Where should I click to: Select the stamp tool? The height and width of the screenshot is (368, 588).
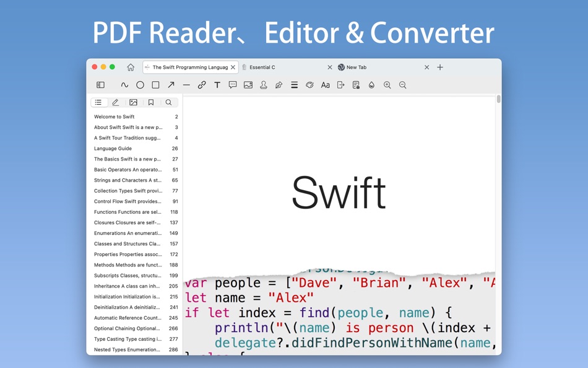pos(264,85)
